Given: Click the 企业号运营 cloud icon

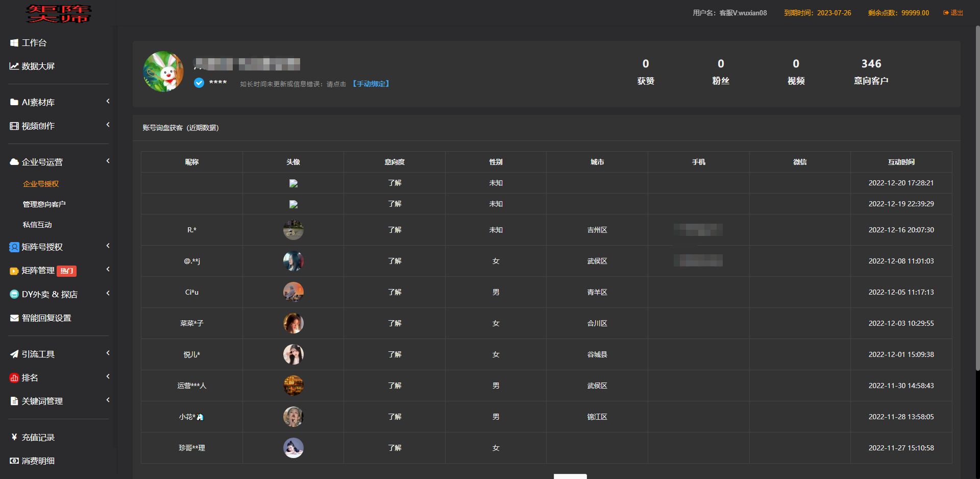Looking at the screenshot, I should point(14,162).
